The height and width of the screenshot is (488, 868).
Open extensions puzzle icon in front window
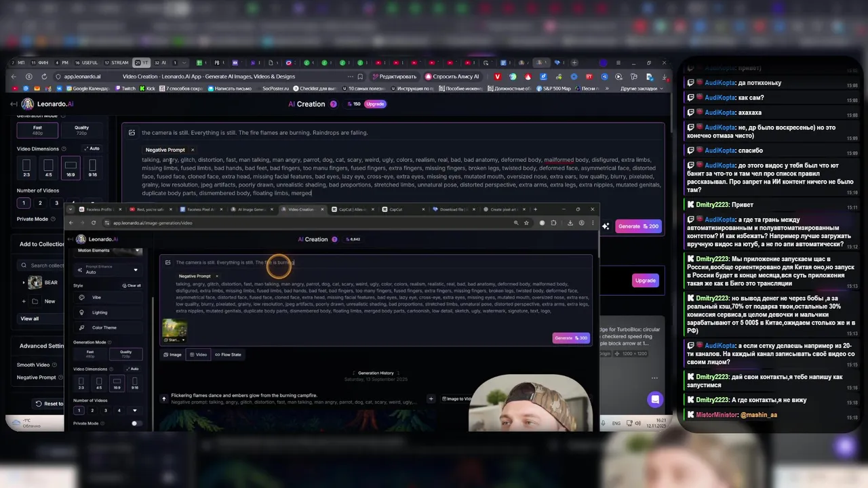(553, 223)
